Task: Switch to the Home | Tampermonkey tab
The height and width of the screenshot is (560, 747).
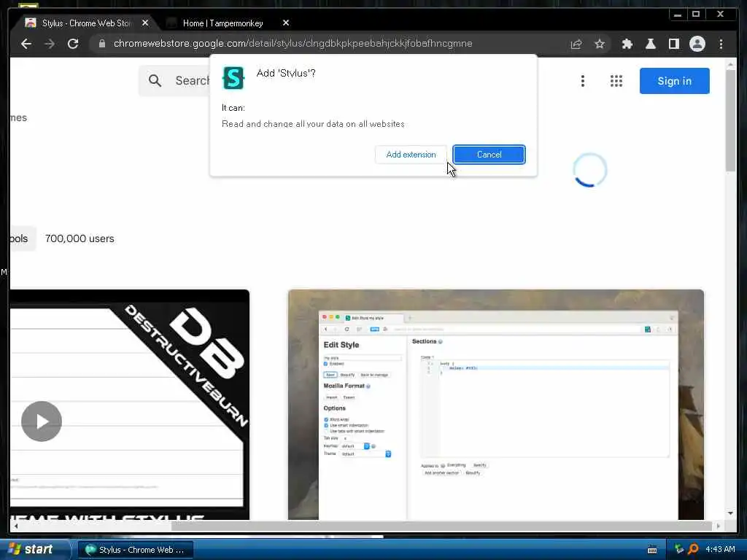Action: [x=222, y=23]
